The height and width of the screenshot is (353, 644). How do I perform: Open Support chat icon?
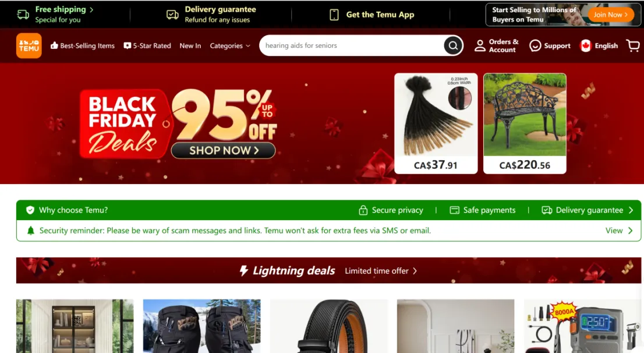535,45
